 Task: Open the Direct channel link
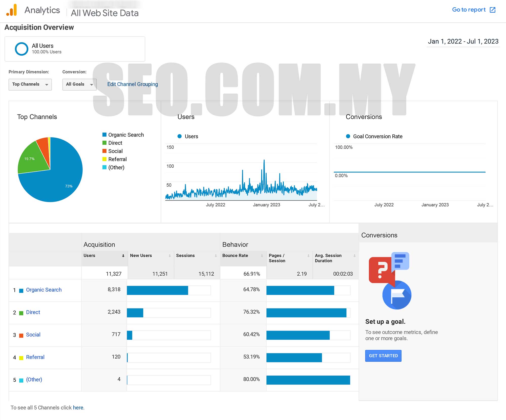33,312
